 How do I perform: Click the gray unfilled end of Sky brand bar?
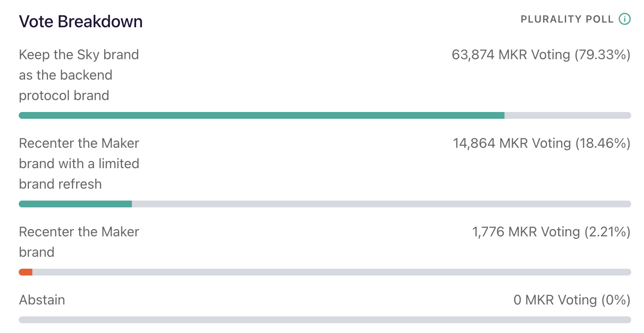point(567,115)
